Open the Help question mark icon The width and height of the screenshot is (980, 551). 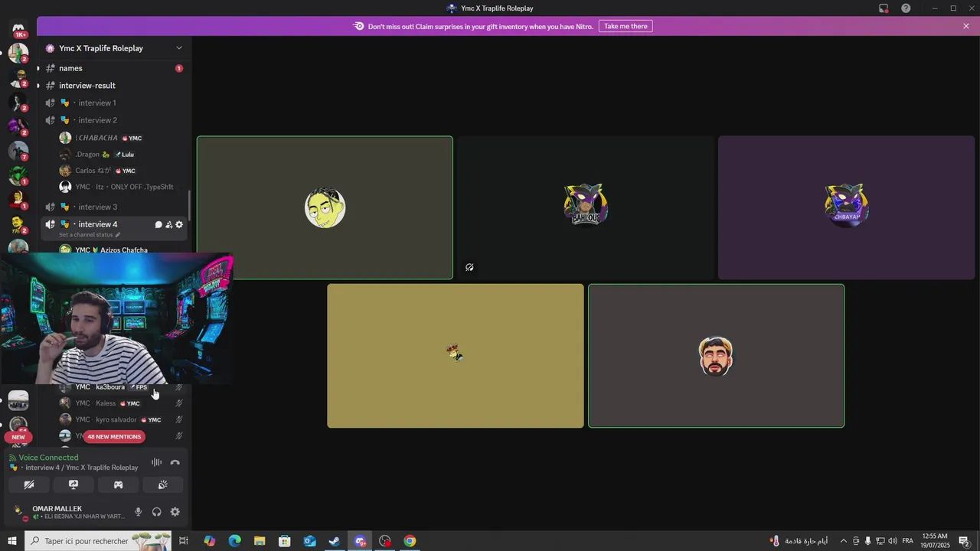(906, 8)
